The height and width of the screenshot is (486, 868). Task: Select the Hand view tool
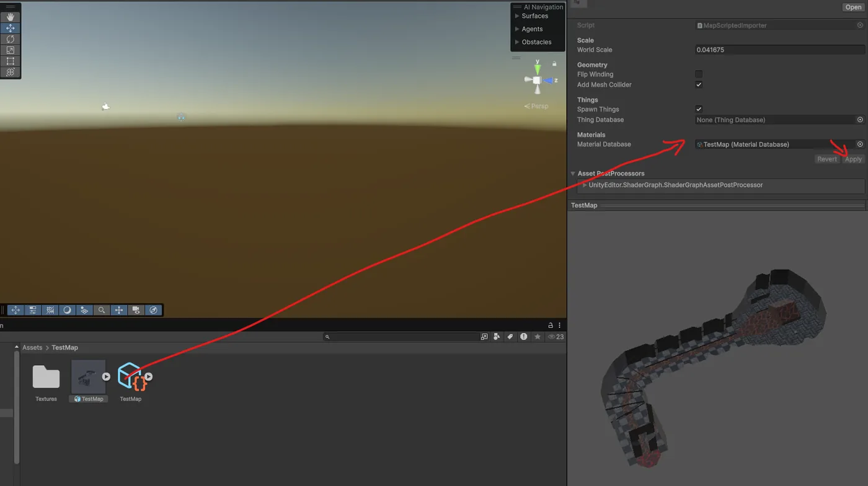(x=11, y=17)
